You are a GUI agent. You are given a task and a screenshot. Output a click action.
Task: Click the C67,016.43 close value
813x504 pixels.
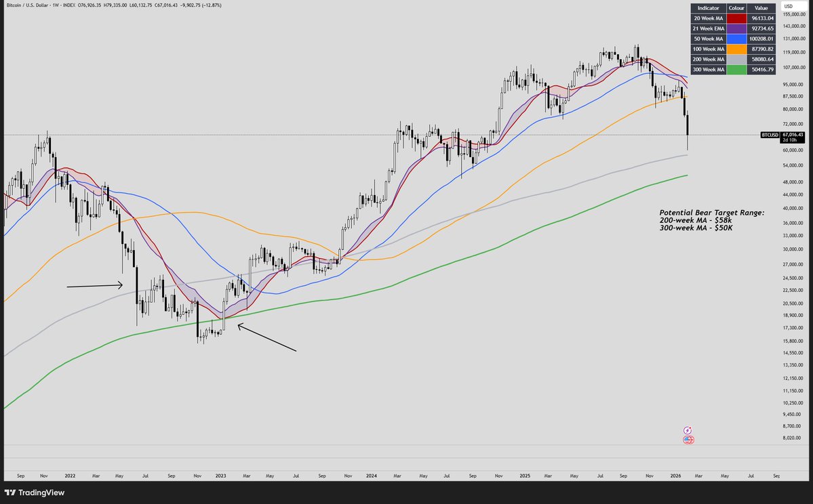click(166, 5)
